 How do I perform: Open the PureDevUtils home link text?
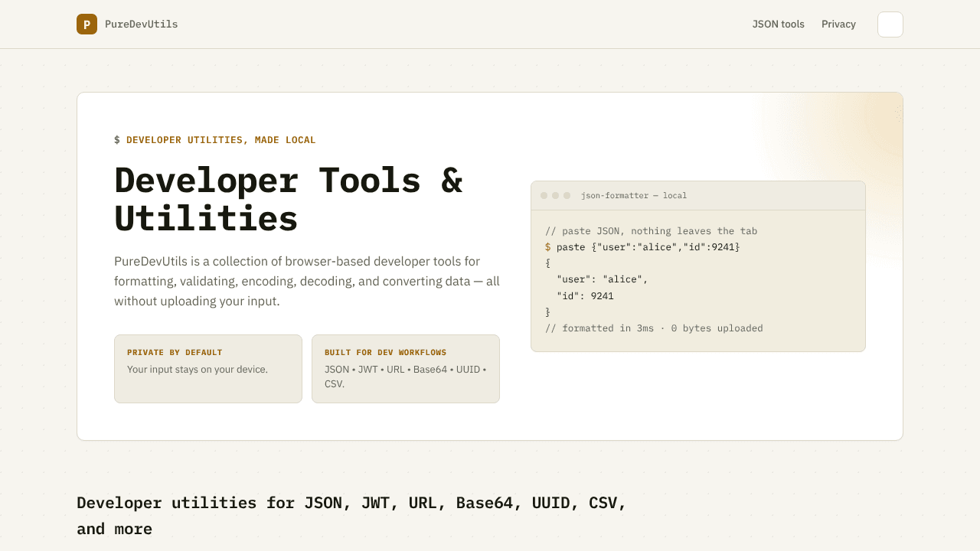click(141, 24)
